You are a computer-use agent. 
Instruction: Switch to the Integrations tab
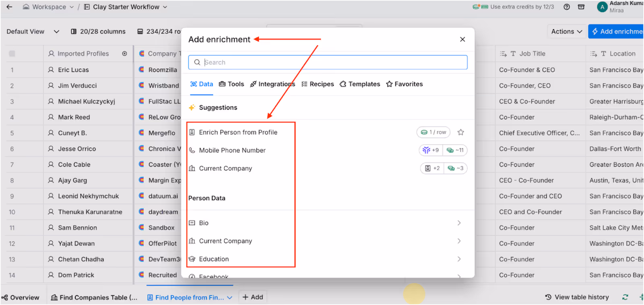[272, 84]
